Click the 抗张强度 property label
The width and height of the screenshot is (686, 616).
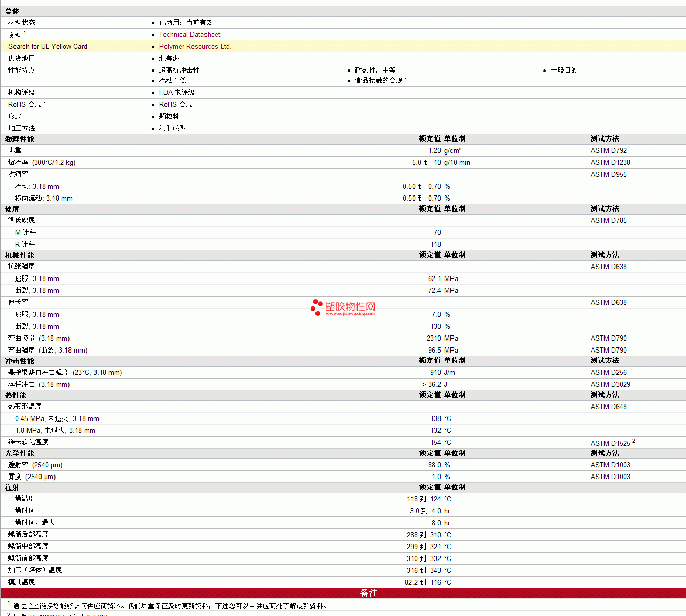click(x=22, y=267)
